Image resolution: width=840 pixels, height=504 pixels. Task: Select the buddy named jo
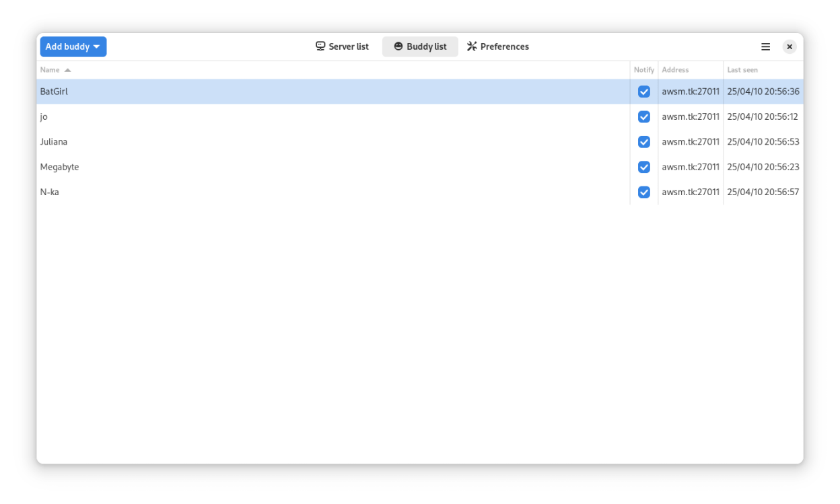(x=44, y=117)
